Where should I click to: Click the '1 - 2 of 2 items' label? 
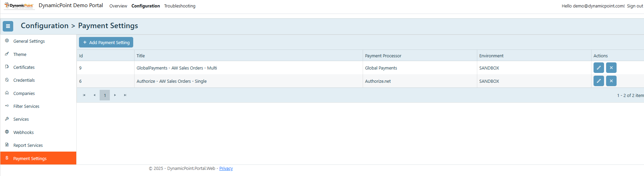[x=630, y=96]
